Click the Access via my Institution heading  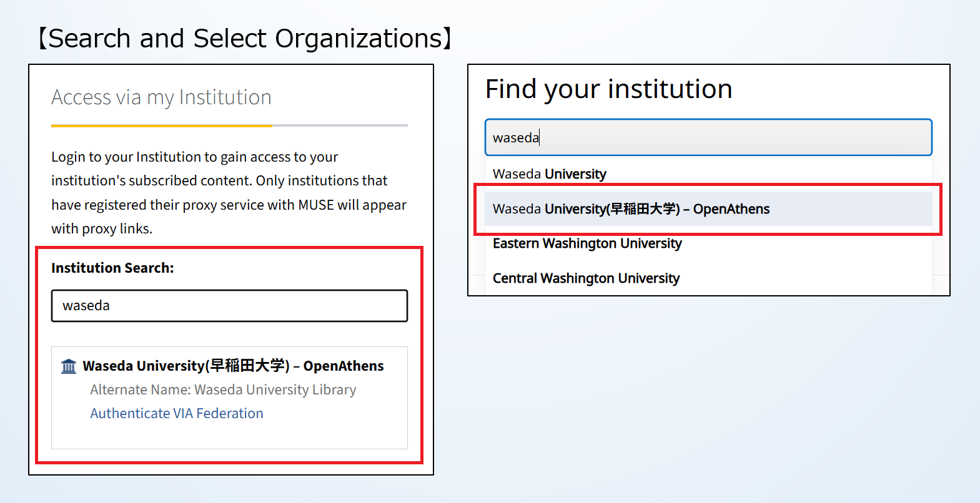pyautogui.click(x=161, y=97)
